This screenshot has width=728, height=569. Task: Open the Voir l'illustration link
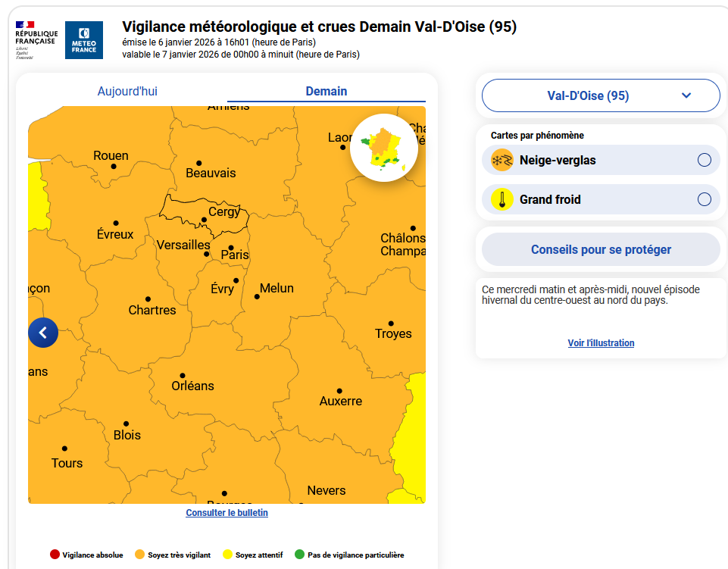point(601,343)
